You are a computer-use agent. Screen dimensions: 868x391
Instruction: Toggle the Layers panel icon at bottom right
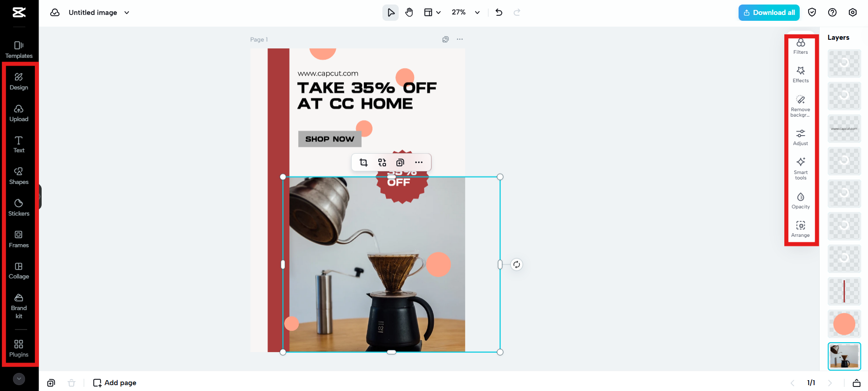pyautogui.click(x=856, y=383)
